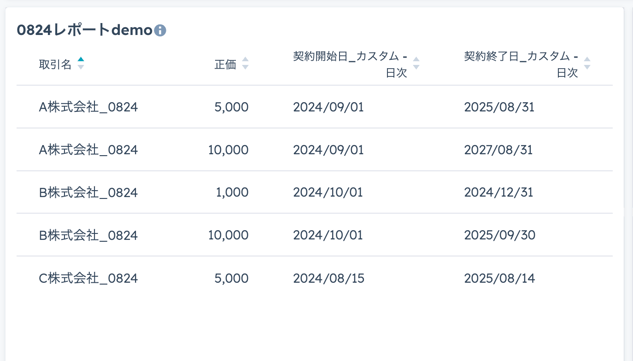Click the 2024/12/31 end date cell

click(x=499, y=192)
